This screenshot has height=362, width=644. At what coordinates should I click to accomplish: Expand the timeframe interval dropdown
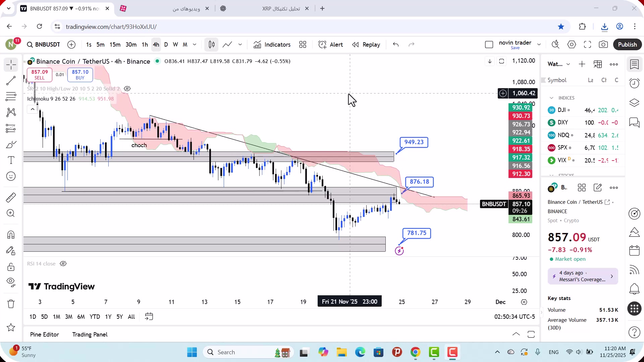point(195,45)
